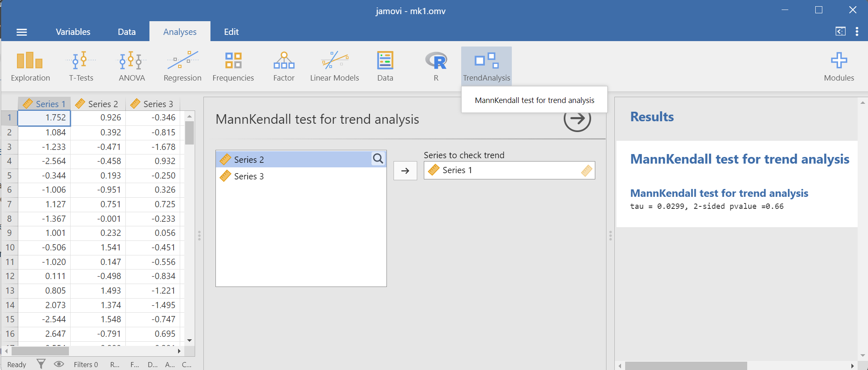Open the ANOVA analysis menu
The height and width of the screenshot is (370, 868).
[132, 66]
